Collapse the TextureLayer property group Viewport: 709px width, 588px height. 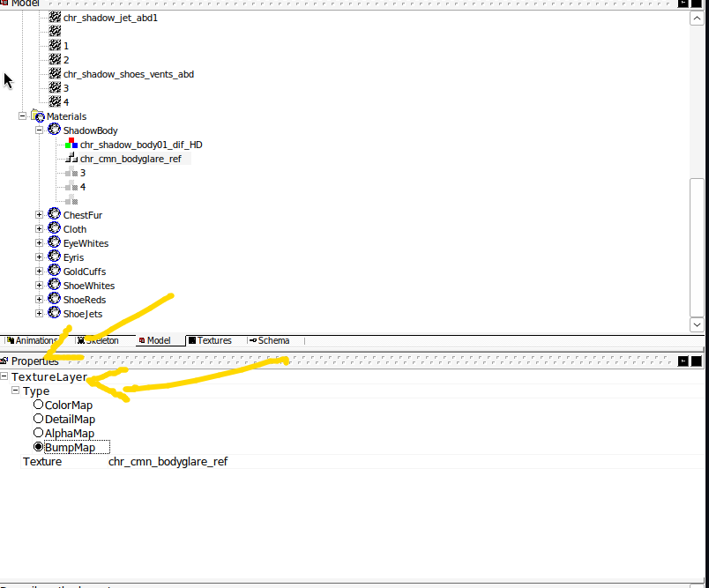click(5, 377)
